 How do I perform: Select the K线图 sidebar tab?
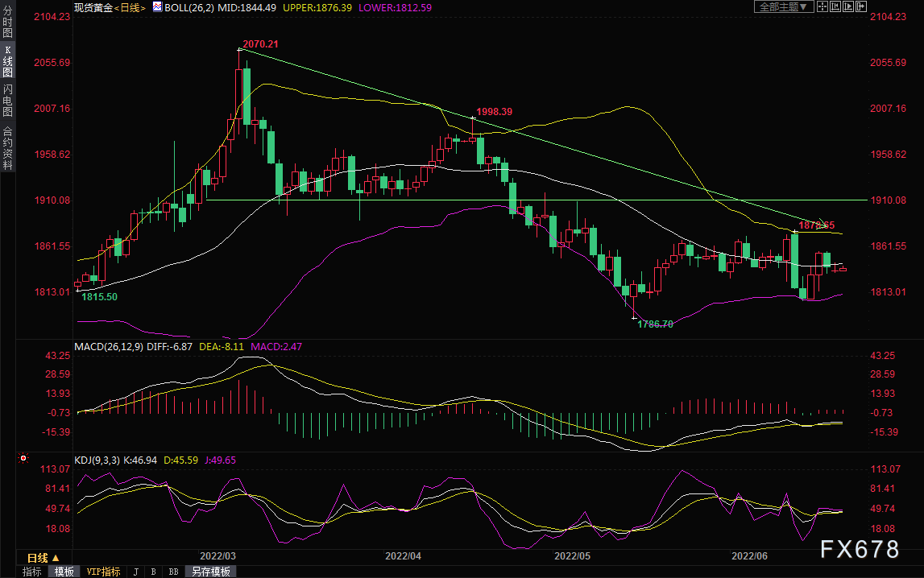click(x=8, y=61)
